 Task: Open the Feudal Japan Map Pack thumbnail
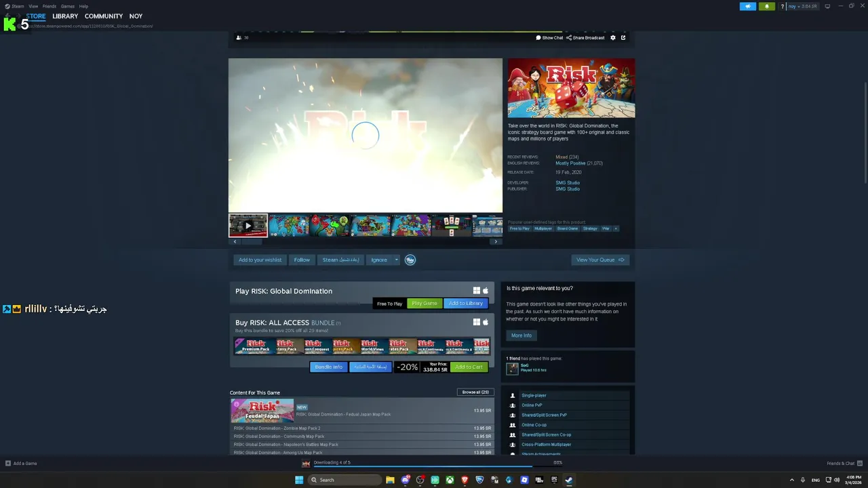pyautogui.click(x=262, y=411)
